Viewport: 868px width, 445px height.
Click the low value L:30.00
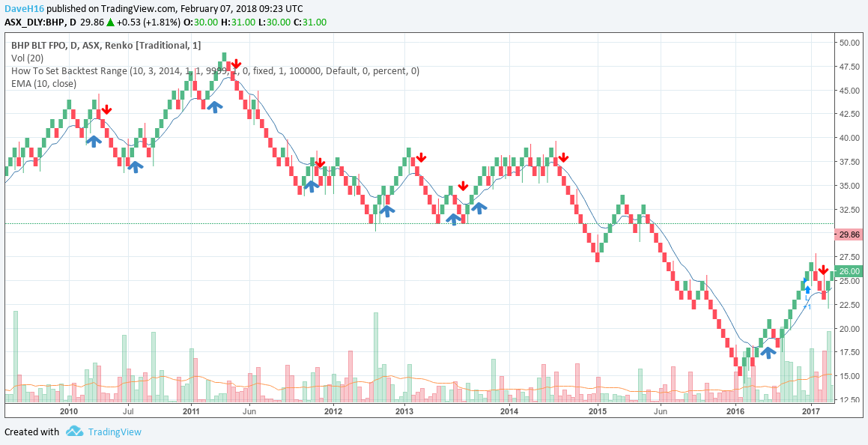[275, 22]
